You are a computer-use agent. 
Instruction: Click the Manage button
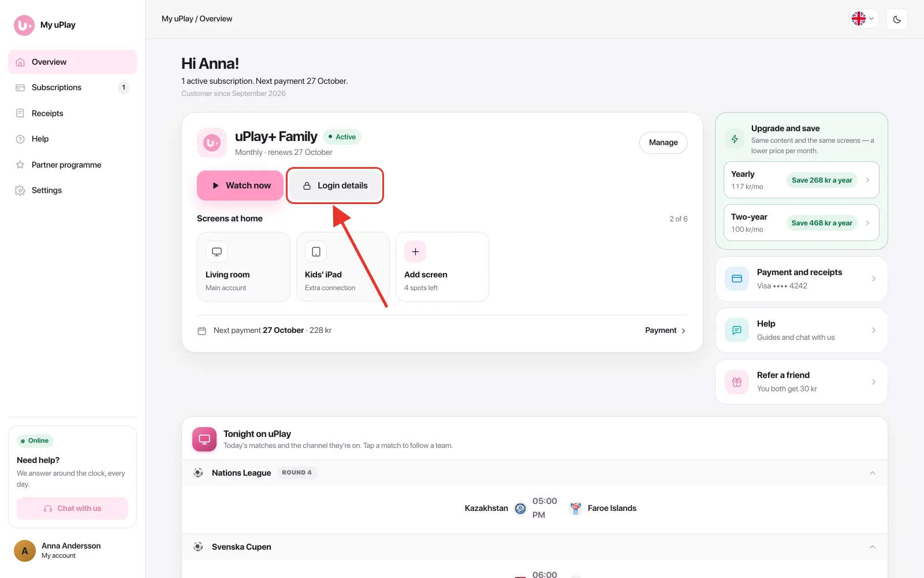(663, 143)
